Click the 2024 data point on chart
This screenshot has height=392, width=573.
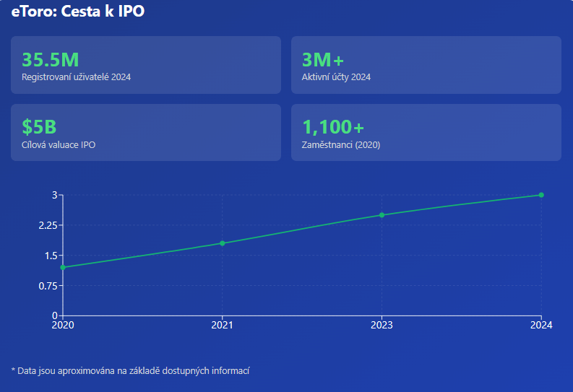pos(541,195)
